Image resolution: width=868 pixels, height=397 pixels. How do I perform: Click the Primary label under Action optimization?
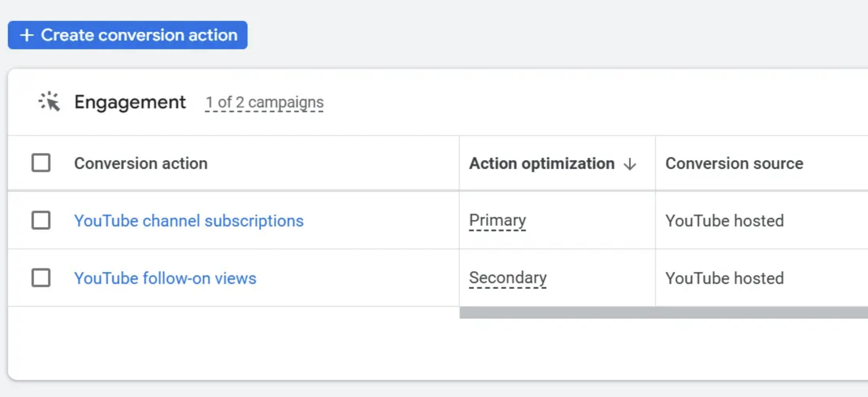[497, 220]
